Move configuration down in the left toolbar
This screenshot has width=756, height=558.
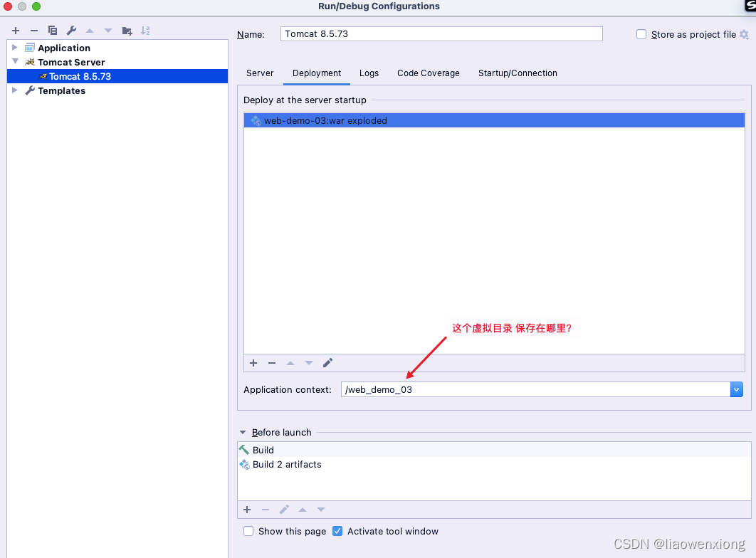pos(108,31)
